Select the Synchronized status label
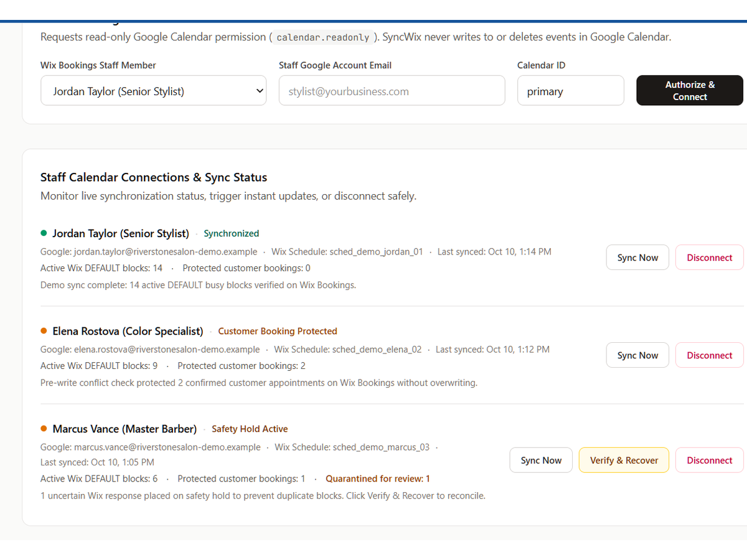This screenshot has height=560, width=747. (231, 233)
